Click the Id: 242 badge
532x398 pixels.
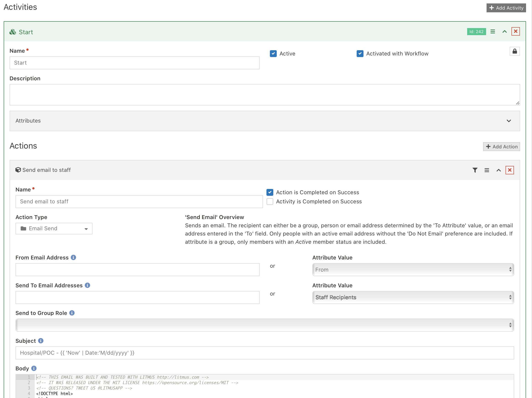click(x=476, y=31)
